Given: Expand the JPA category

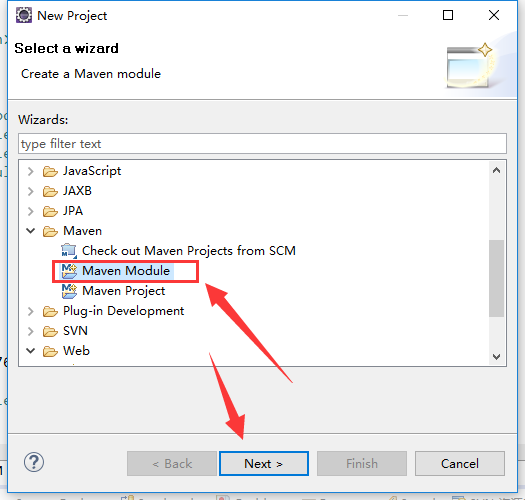Looking at the screenshot, I should pyautogui.click(x=30, y=211).
